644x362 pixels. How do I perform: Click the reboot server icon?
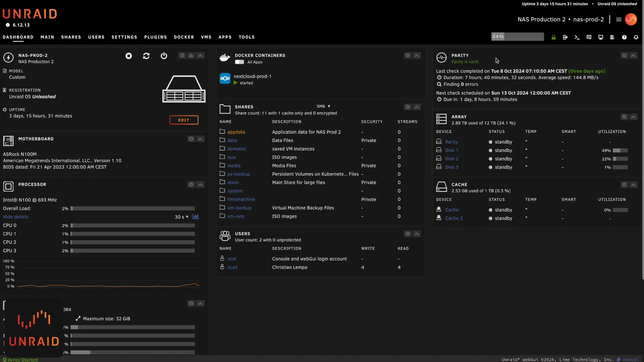(x=146, y=56)
